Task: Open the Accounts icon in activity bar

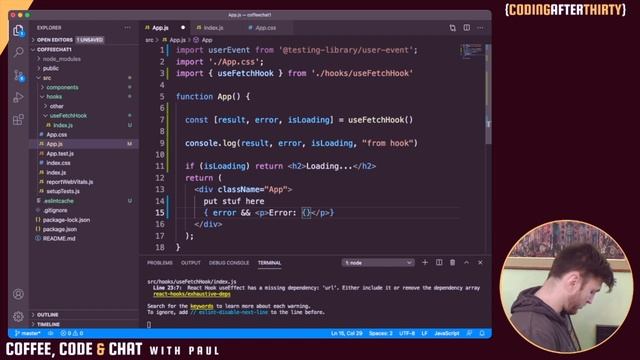Action: click(18, 294)
